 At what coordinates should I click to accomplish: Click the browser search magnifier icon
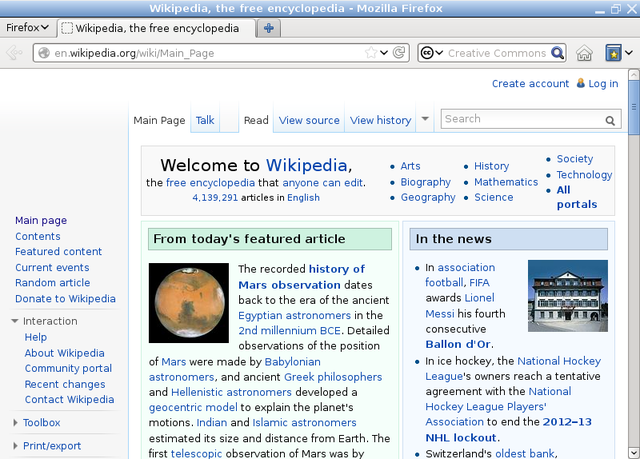tap(557, 53)
